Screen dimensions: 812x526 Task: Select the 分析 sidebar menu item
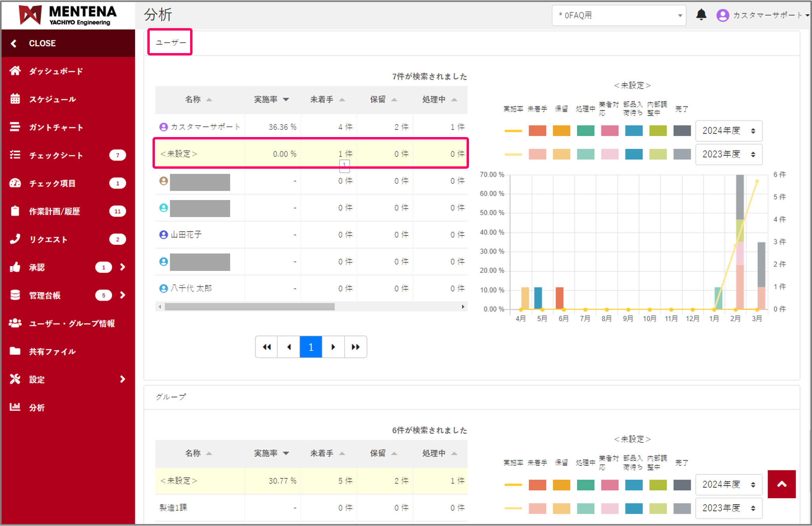[x=36, y=408]
